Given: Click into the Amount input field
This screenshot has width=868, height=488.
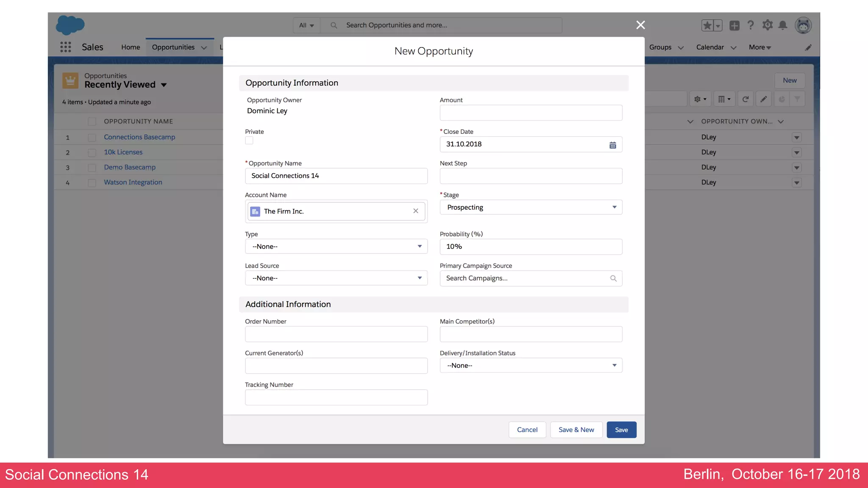Looking at the screenshot, I should (x=531, y=113).
